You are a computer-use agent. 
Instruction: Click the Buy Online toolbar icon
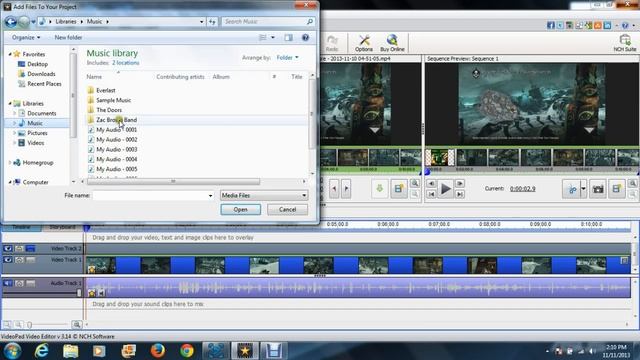(392, 43)
